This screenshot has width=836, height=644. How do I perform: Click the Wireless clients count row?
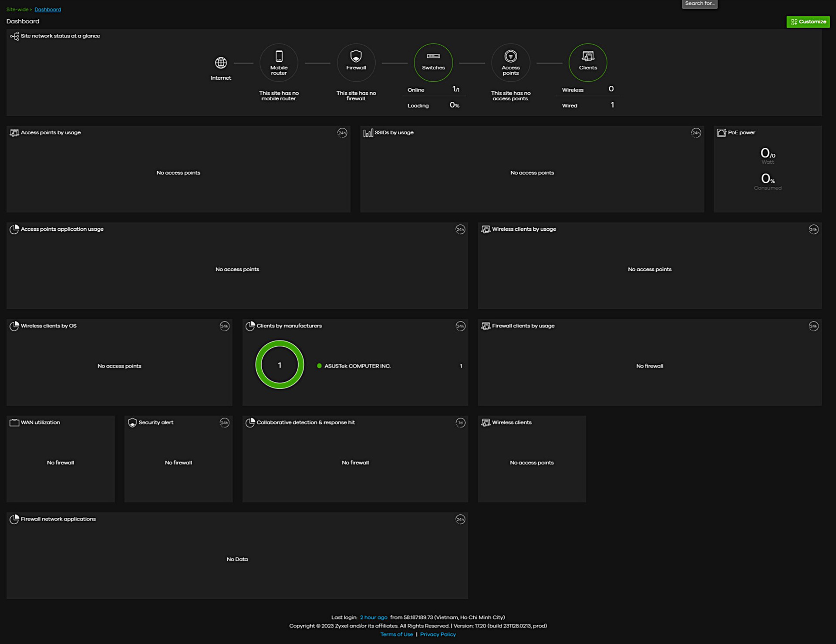588,89
